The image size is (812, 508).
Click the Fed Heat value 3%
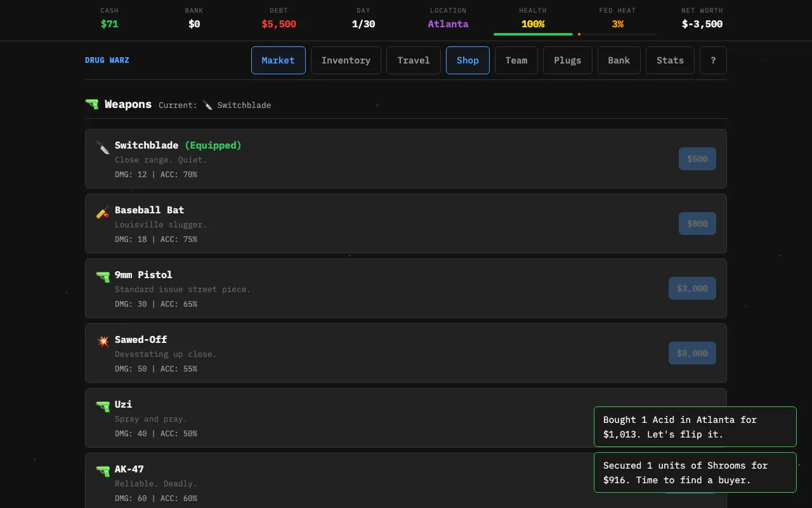[x=618, y=24]
